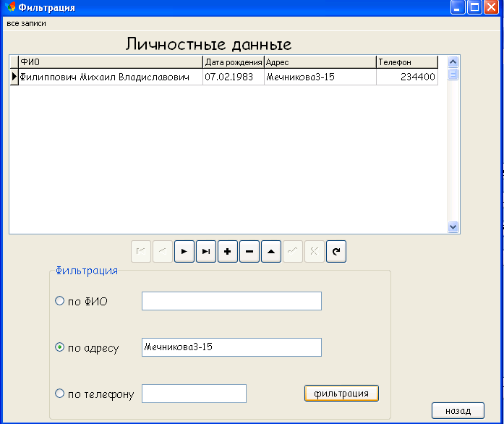Screen dimensions: 504x424
Task: Minimize the Фильтрация window
Action: 458,7
